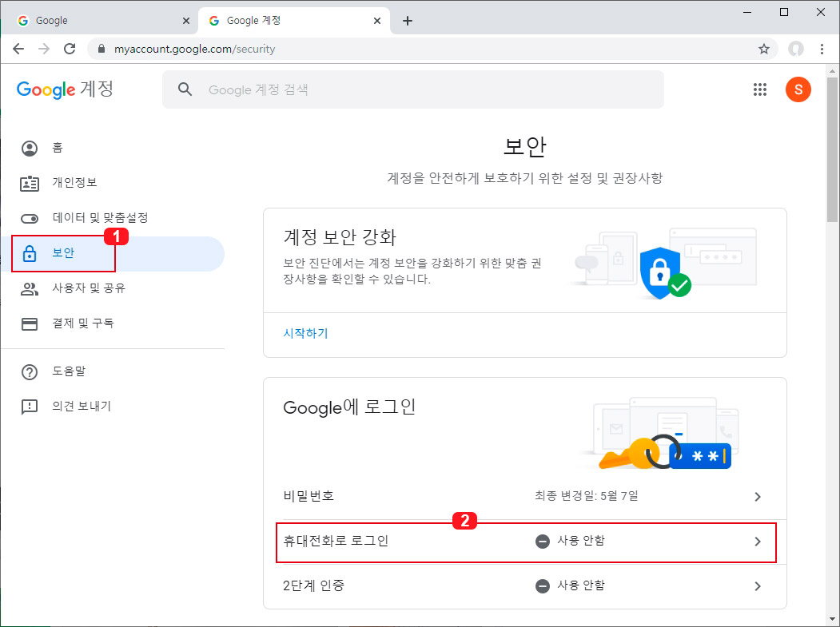Open 데이터 및 맞춤설정 in sidebar

click(x=113, y=218)
